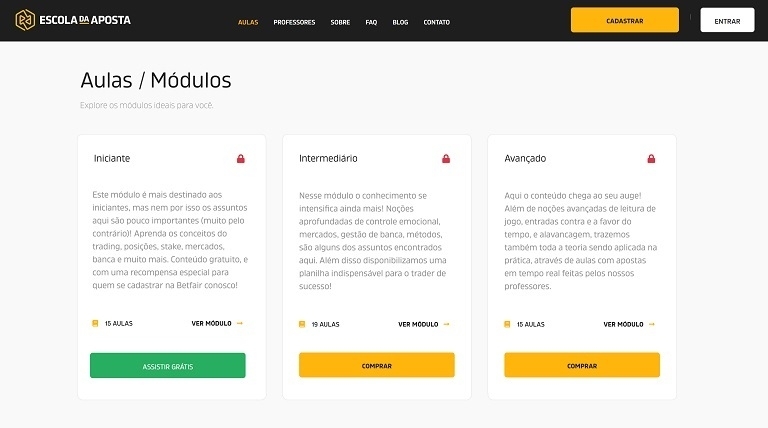Viewport: 768px width, 428px height.
Task: Click the lock icon on Intermediário card
Action: [x=446, y=159]
